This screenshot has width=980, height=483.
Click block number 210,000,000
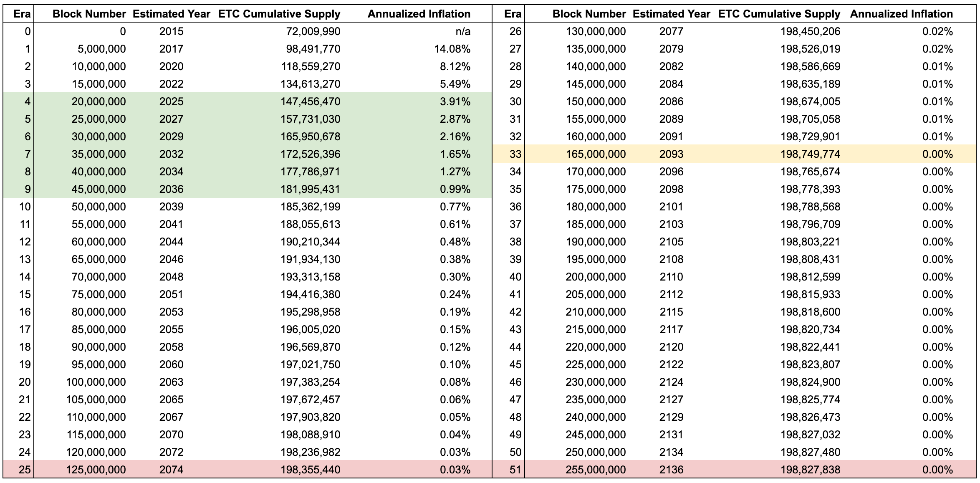pos(596,312)
